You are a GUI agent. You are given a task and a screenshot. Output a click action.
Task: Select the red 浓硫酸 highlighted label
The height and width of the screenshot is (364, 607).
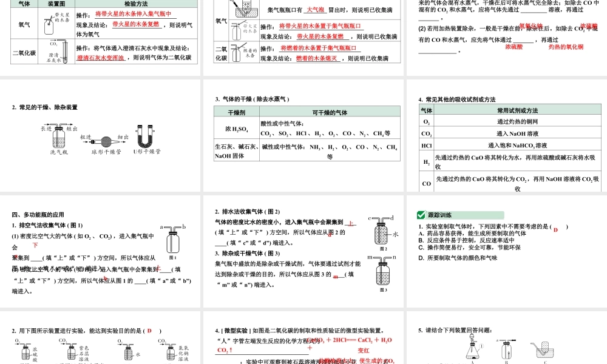click(x=514, y=47)
